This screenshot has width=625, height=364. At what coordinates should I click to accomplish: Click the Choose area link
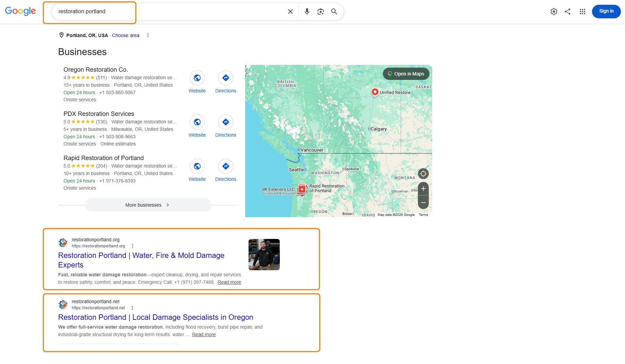pos(125,35)
